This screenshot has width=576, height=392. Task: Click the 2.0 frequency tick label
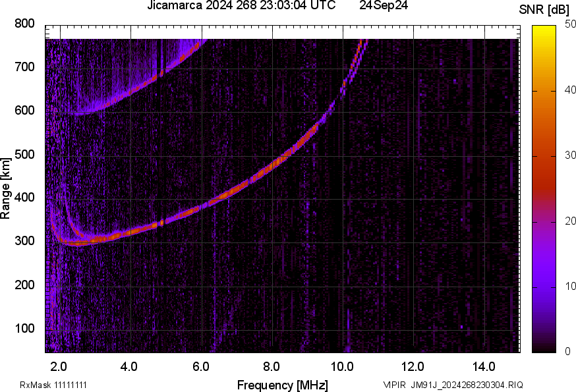point(59,367)
